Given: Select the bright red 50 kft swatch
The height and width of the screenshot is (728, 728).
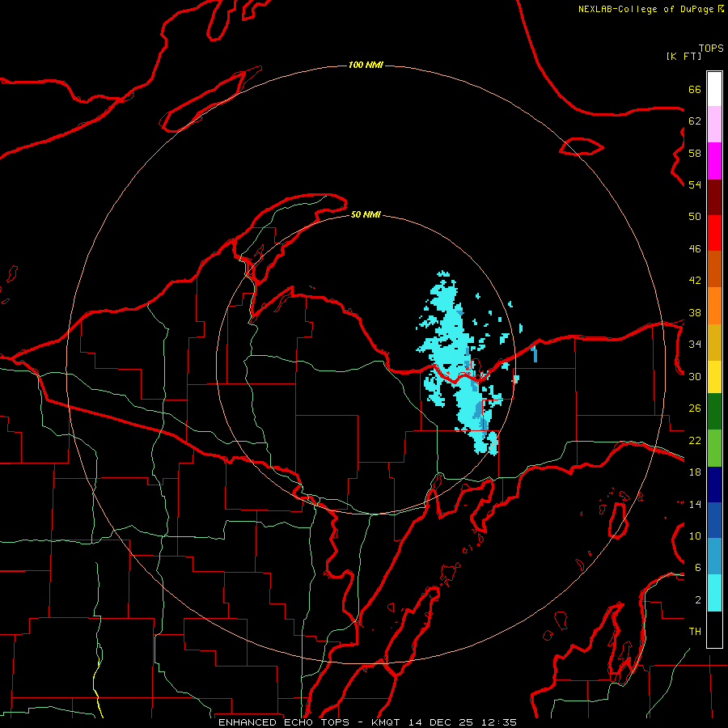Looking at the screenshot, I should 714,234.
